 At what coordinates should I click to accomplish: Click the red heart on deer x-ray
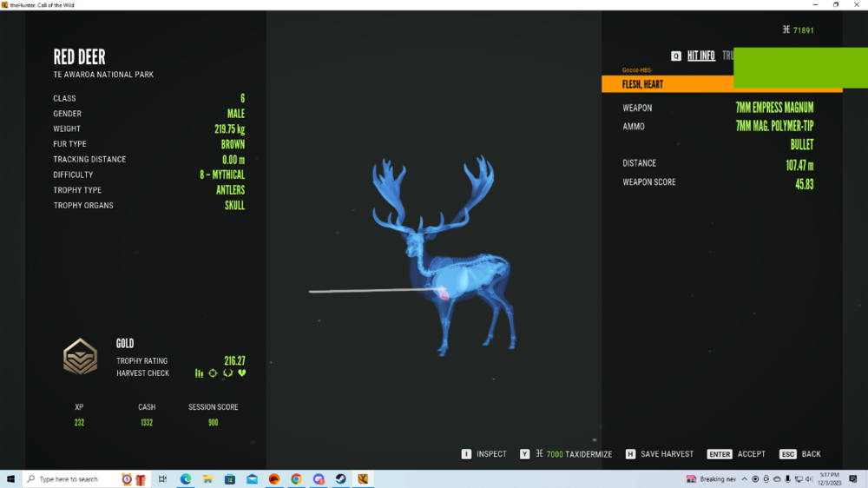point(444,294)
